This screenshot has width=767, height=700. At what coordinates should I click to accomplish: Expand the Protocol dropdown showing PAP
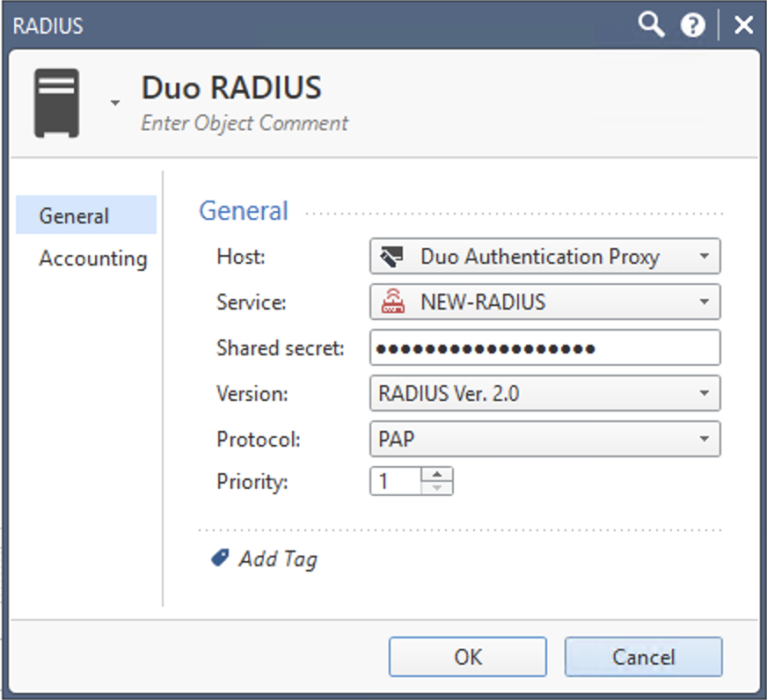point(704,439)
